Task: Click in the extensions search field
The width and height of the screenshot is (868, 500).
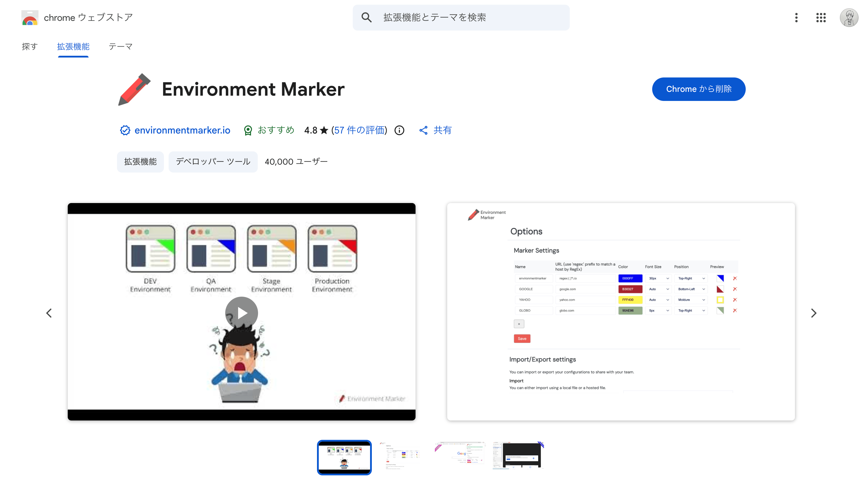Action: coord(461,18)
